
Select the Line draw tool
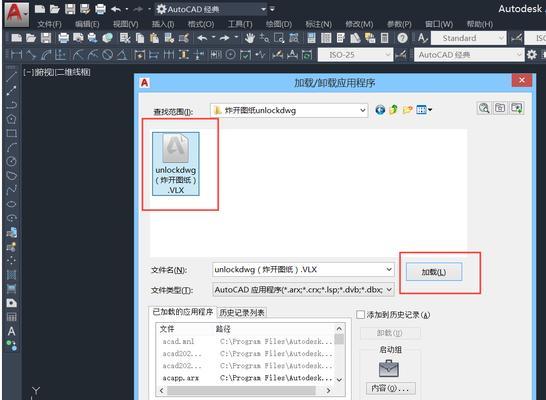[x=11, y=76]
